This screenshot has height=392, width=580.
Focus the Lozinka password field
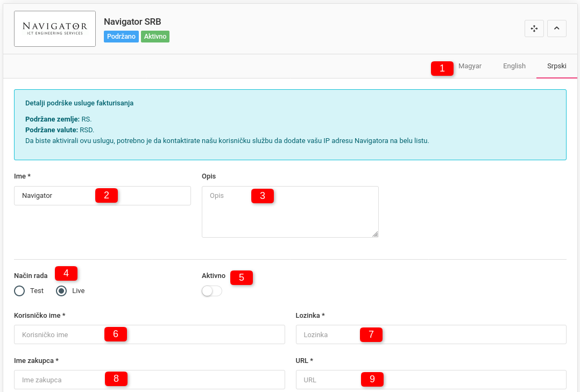pos(431,334)
